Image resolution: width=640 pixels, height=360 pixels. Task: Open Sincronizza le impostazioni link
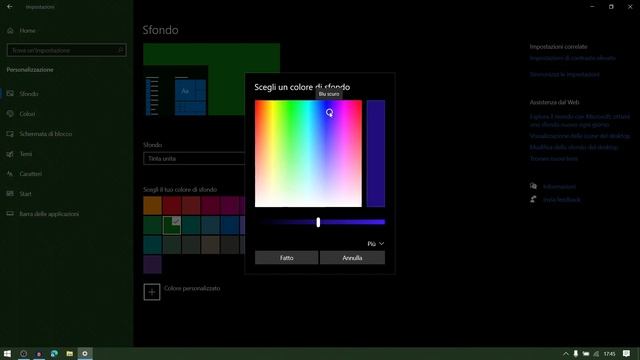(x=564, y=74)
